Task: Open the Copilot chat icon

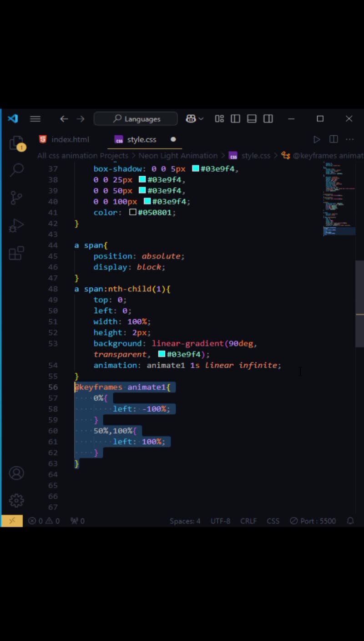Action: click(191, 119)
